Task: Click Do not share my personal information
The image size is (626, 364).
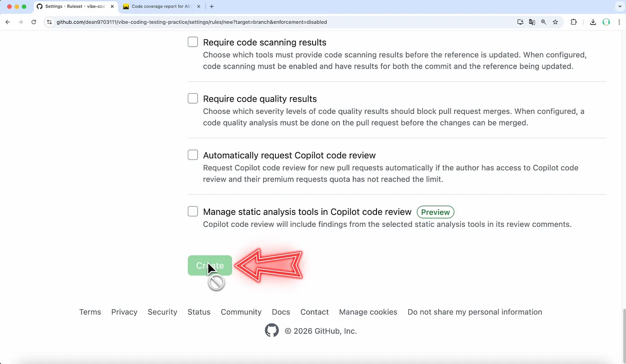Action: click(x=475, y=312)
